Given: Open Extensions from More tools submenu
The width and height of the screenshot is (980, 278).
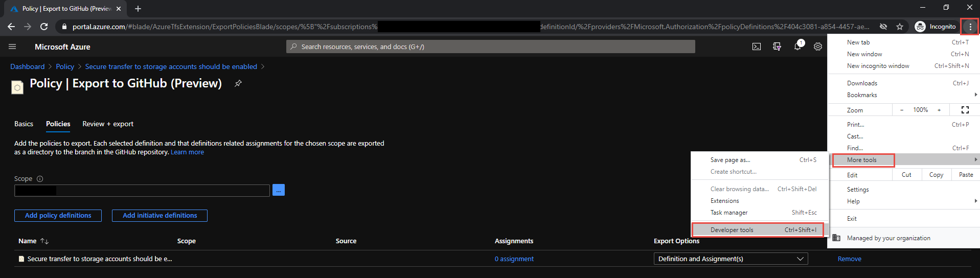Looking at the screenshot, I should 759,201.
